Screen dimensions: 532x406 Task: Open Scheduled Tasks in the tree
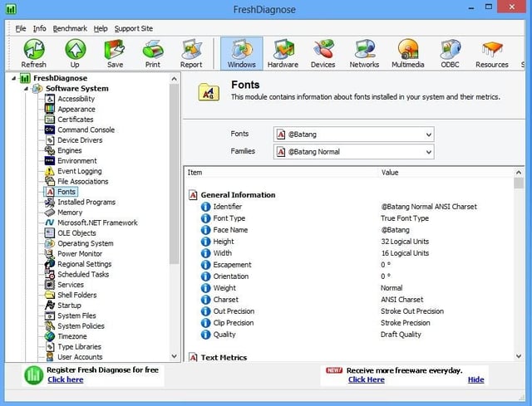click(83, 275)
